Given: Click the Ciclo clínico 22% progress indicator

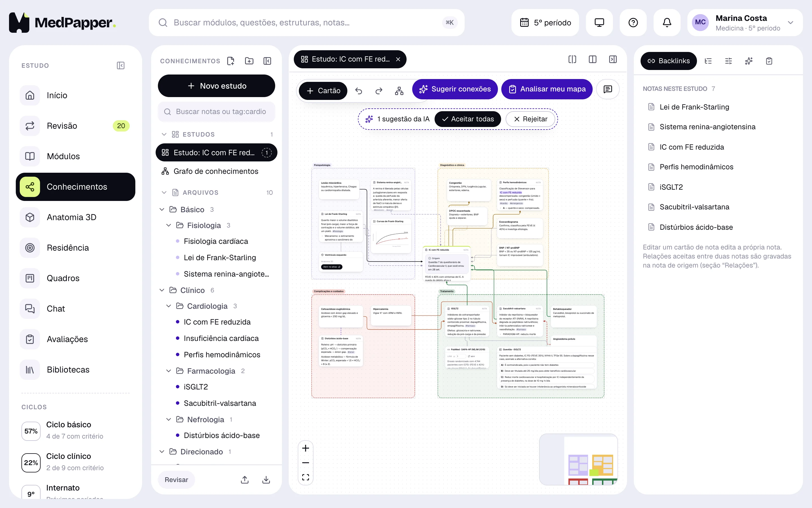Looking at the screenshot, I should click(31, 463).
